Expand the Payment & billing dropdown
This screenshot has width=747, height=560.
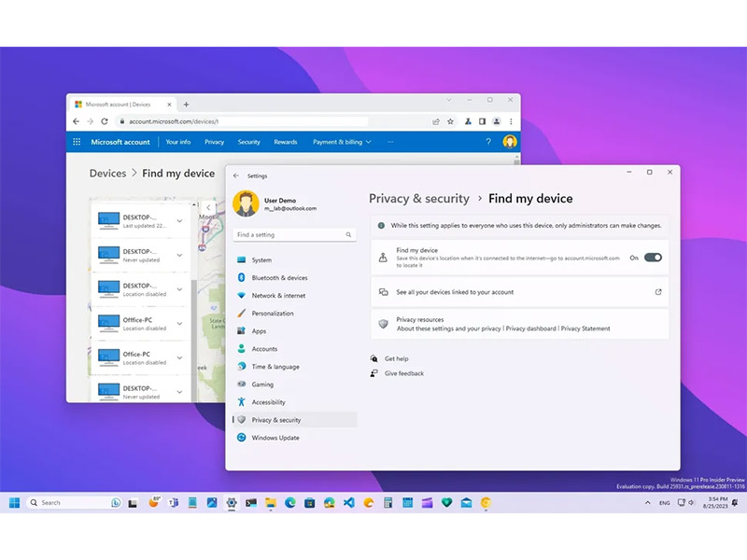point(342,142)
